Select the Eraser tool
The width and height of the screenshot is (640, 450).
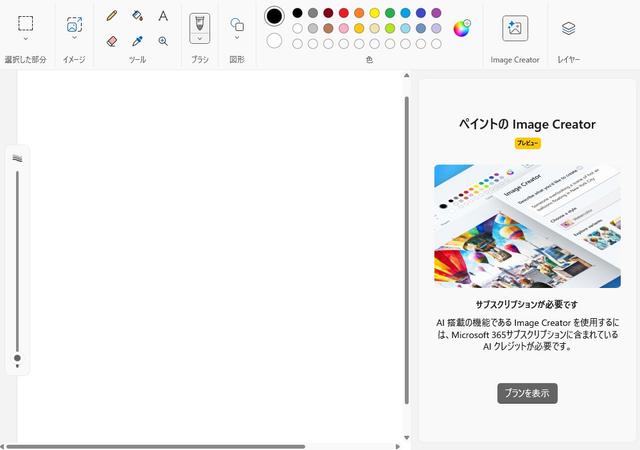[111, 41]
